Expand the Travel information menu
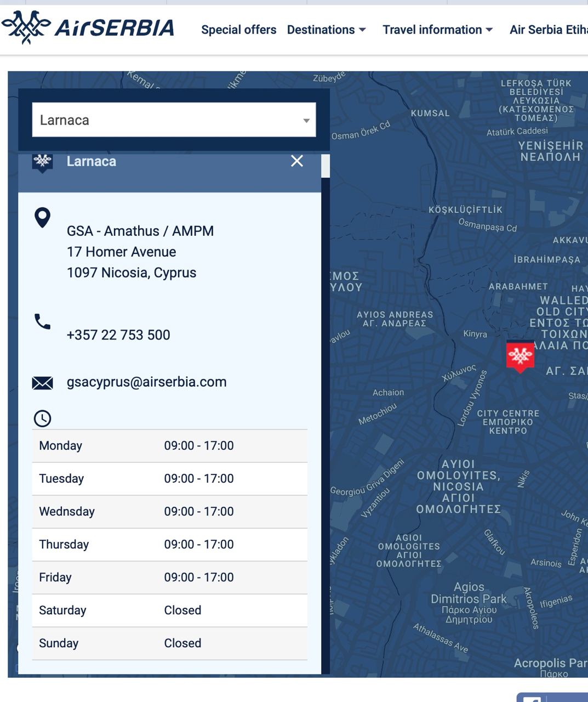This screenshot has width=588, height=702. pyautogui.click(x=437, y=30)
